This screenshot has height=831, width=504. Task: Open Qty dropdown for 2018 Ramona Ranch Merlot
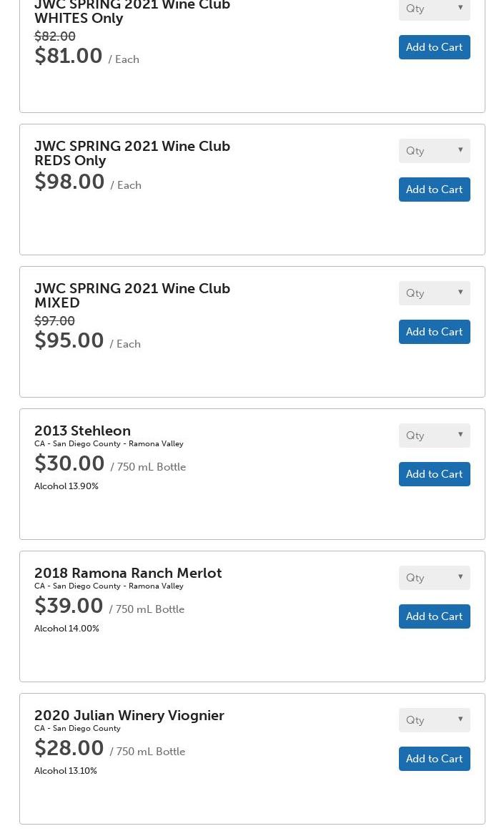[x=434, y=578]
